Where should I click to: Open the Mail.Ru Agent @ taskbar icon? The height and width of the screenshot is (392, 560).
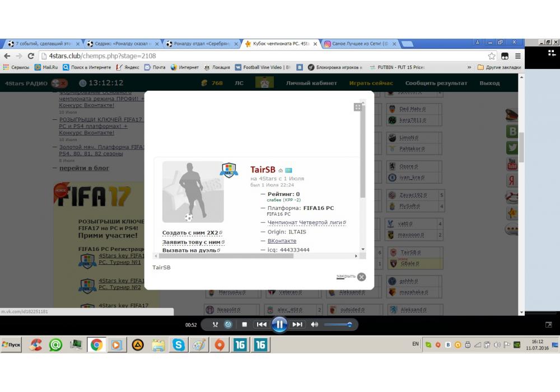click(55, 345)
